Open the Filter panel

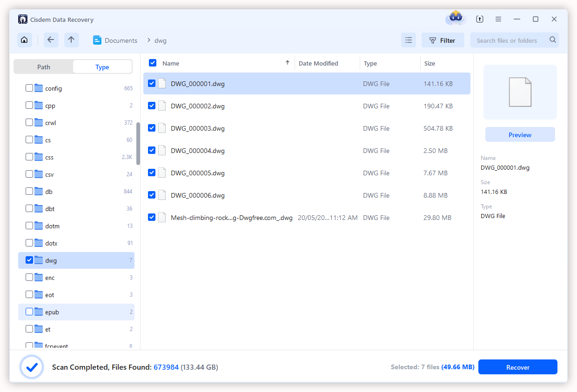(443, 40)
